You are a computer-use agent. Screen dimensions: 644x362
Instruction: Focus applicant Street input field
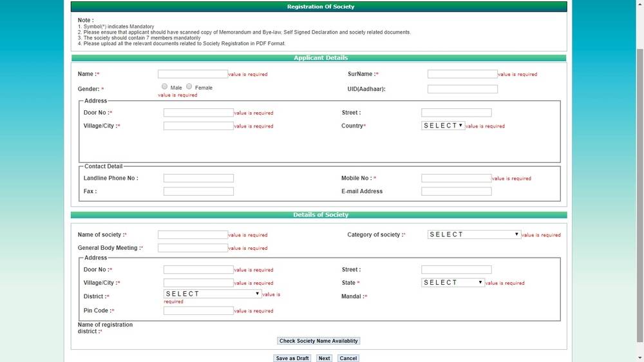coord(457,113)
